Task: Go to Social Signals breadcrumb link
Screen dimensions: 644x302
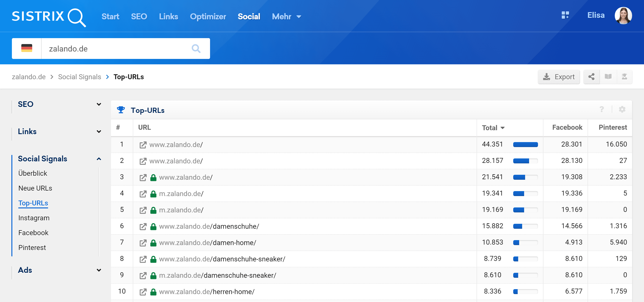Action: click(80, 77)
